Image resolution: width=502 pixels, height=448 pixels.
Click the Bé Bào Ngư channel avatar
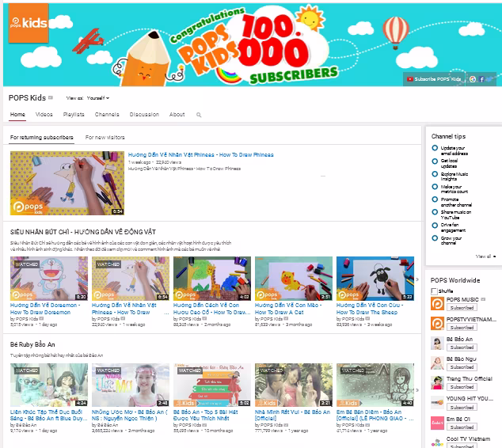click(x=437, y=363)
